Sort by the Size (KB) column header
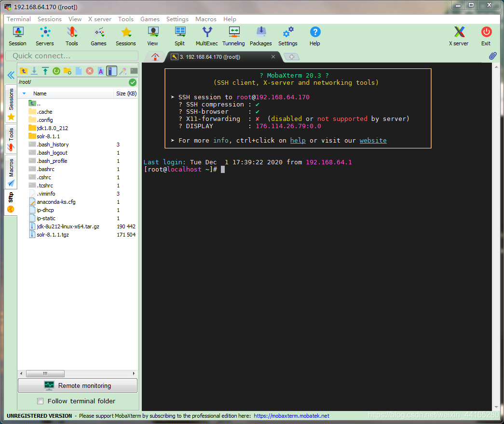The height and width of the screenshot is (424, 504). (x=126, y=93)
